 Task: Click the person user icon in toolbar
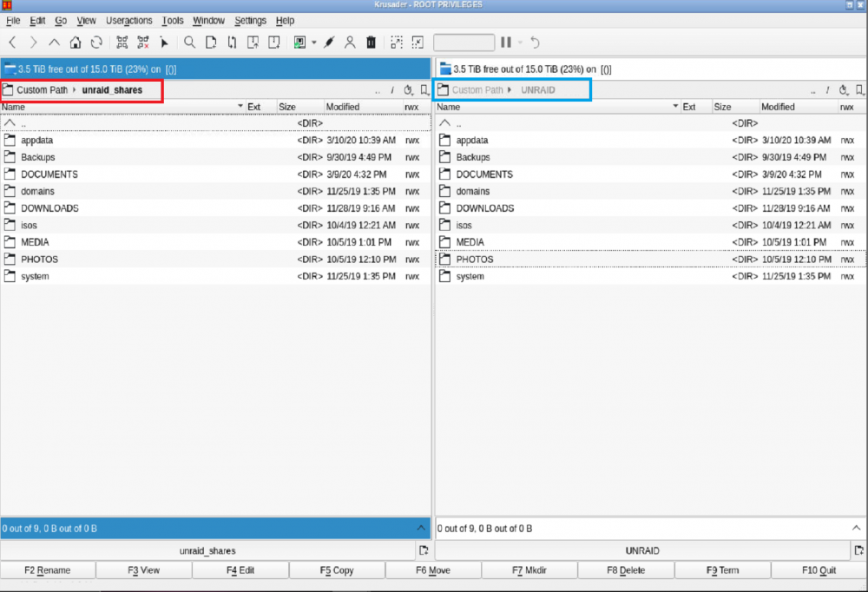click(x=350, y=42)
